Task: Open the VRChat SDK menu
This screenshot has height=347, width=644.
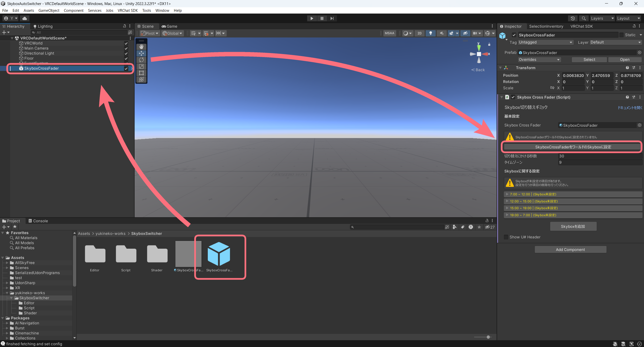Action: [x=128, y=10]
